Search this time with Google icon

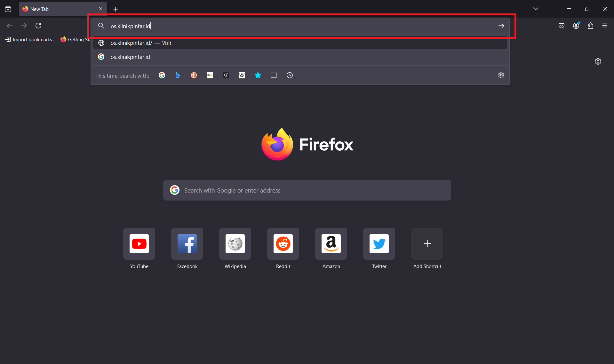162,75
